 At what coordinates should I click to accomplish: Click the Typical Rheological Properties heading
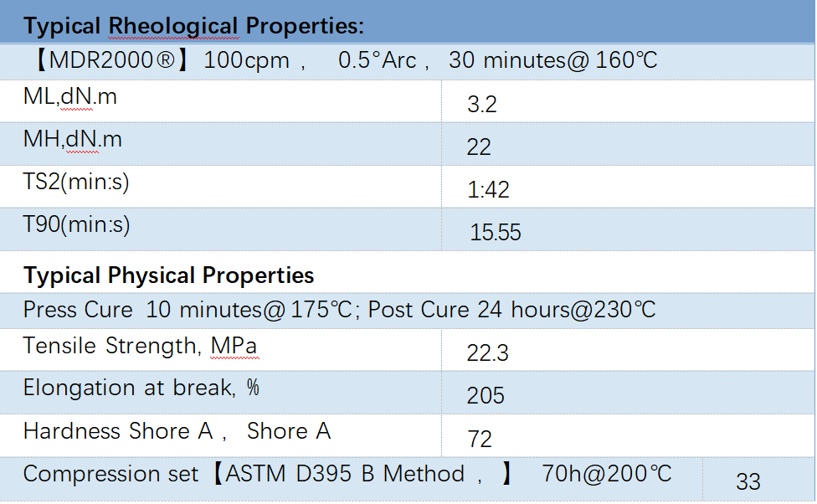(x=193, y=25)
